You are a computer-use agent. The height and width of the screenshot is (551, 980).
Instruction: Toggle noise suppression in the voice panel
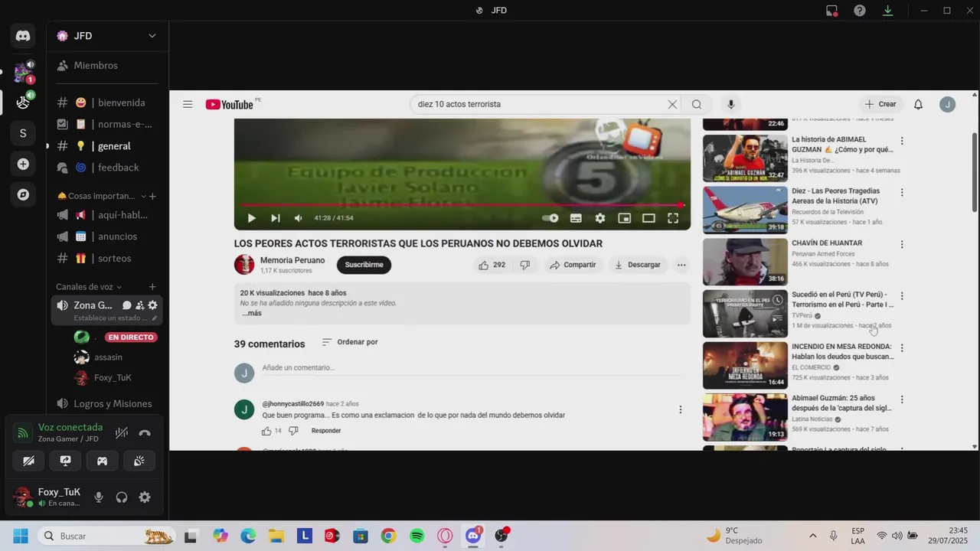click(122, 433)
